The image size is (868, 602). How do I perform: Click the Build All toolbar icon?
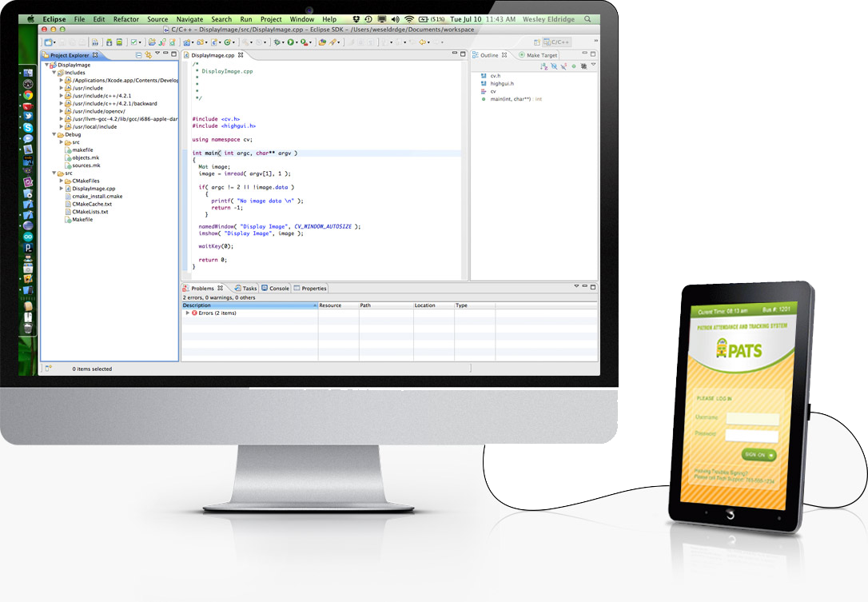click(x=94, y=42)
